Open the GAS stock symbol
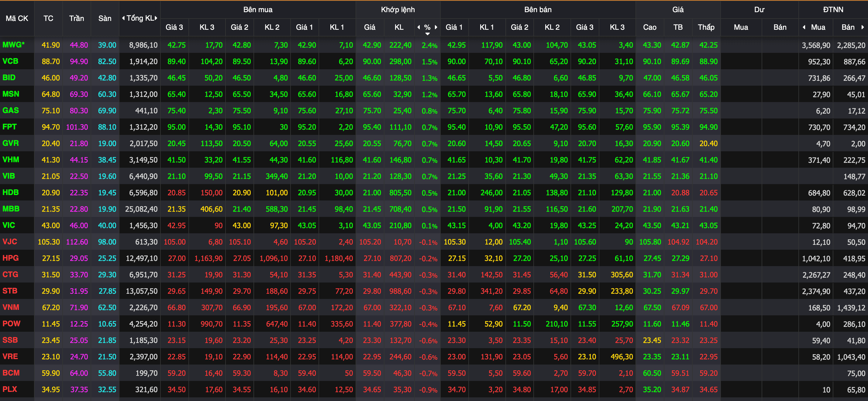Image resolution: width=868 pixels, height=401 pixels. coord(11,111)
